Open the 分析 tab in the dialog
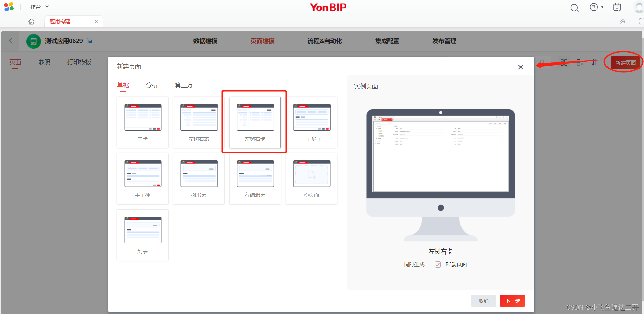Viewport: 644px width, 314px height. 152,85
